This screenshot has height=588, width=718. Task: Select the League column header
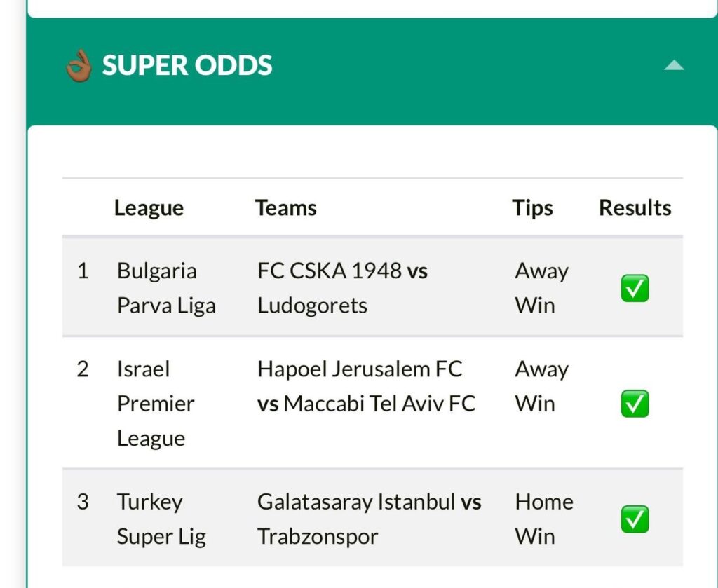click(149, 208)
